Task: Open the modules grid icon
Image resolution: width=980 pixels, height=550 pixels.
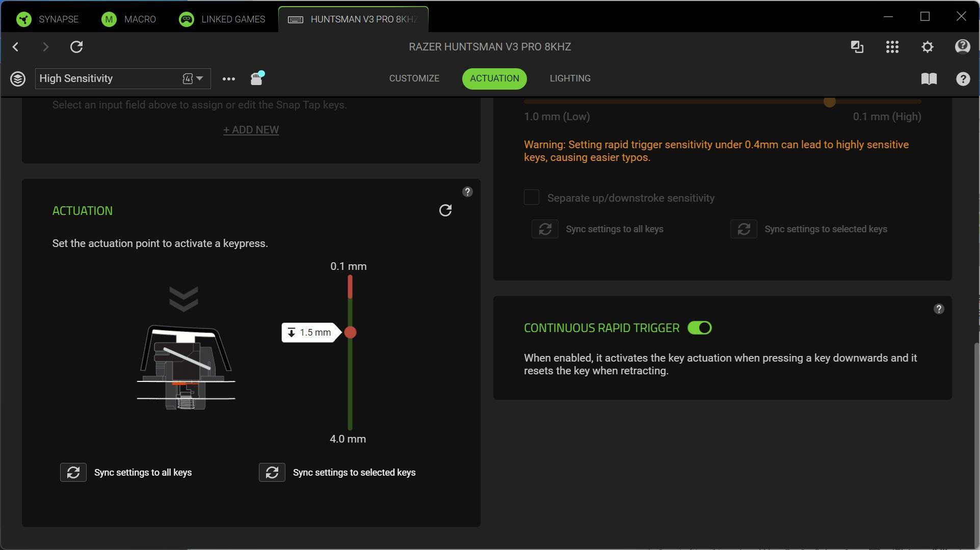Action: coord(892,47)
